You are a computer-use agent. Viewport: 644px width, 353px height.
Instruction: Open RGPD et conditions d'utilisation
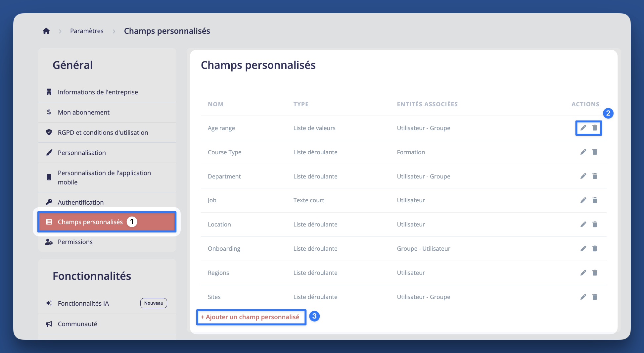coord(107,132)
